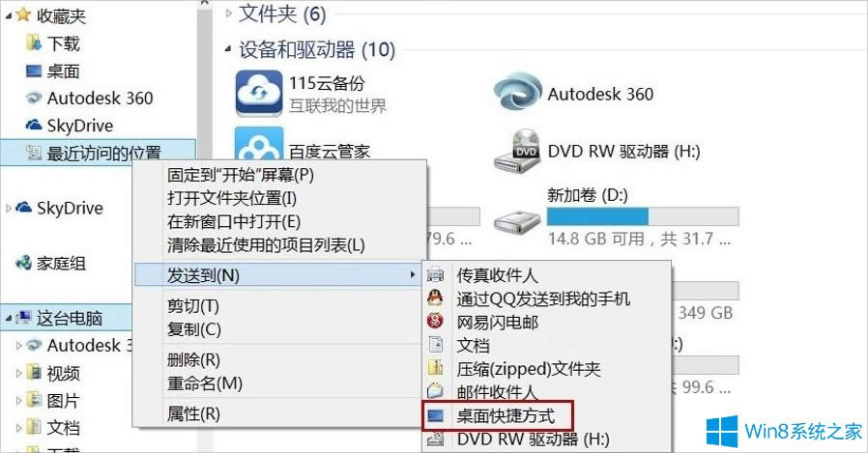Select 清除最近使用的项目列表(L) option
The height and width of the screenshot is (453, 868).
(267, 244)
